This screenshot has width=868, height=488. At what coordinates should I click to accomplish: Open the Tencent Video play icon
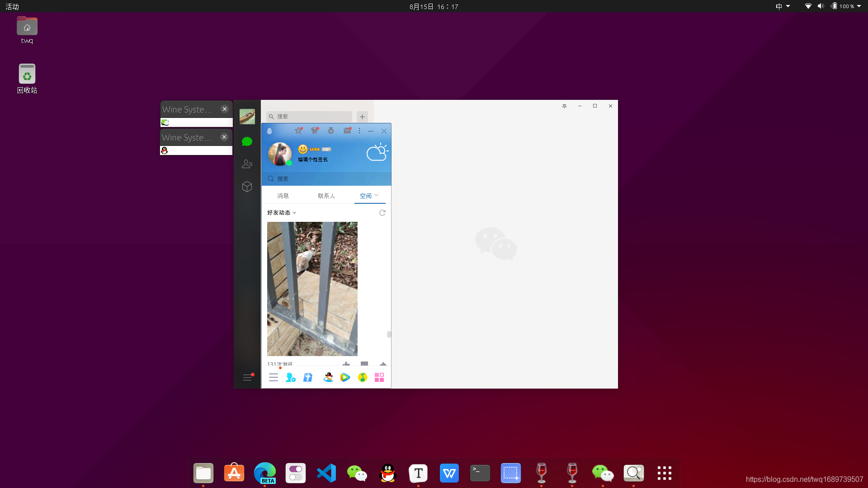(x=345, y=377)
